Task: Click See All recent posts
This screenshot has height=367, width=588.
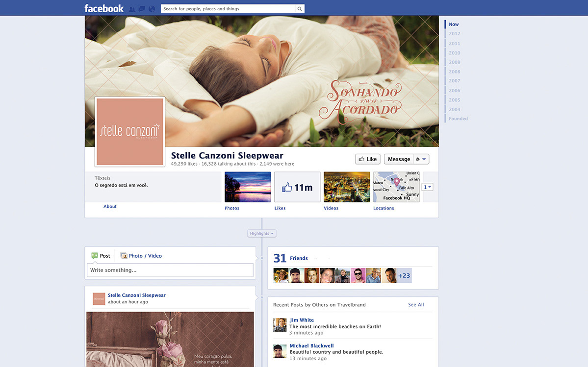Action: [x=416, y=305]
